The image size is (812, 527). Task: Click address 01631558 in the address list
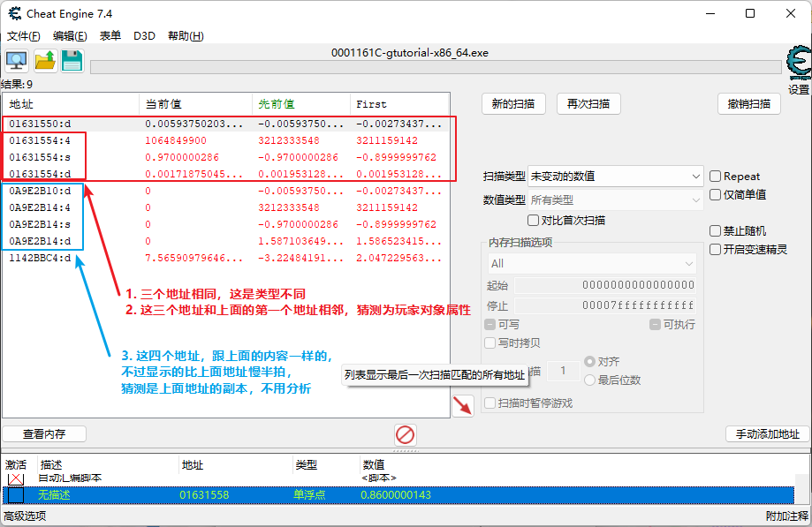coord(204,495)
